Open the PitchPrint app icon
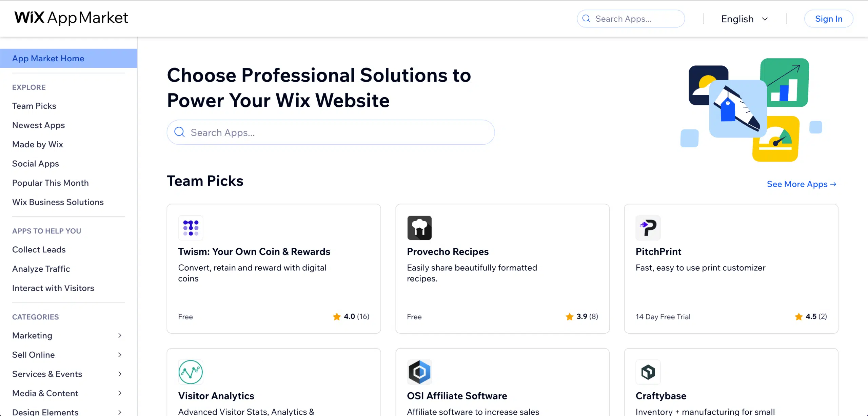Viewport: 868px width, 416px height. tap(648, 228)
